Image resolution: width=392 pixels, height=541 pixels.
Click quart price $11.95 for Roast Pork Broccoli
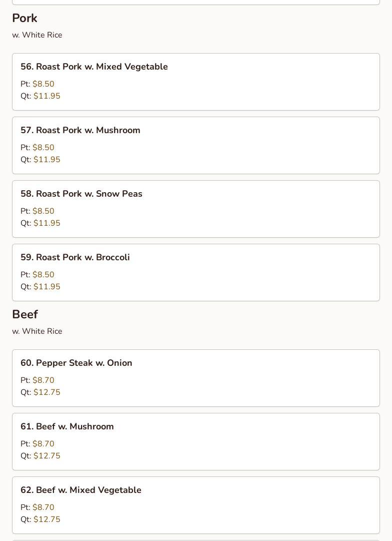47,286
